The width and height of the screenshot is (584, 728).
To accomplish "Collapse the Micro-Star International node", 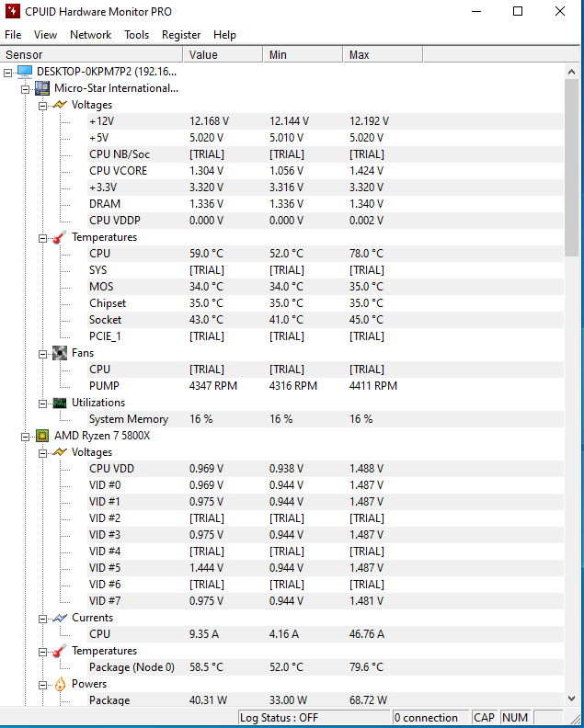I will [25, 89].
